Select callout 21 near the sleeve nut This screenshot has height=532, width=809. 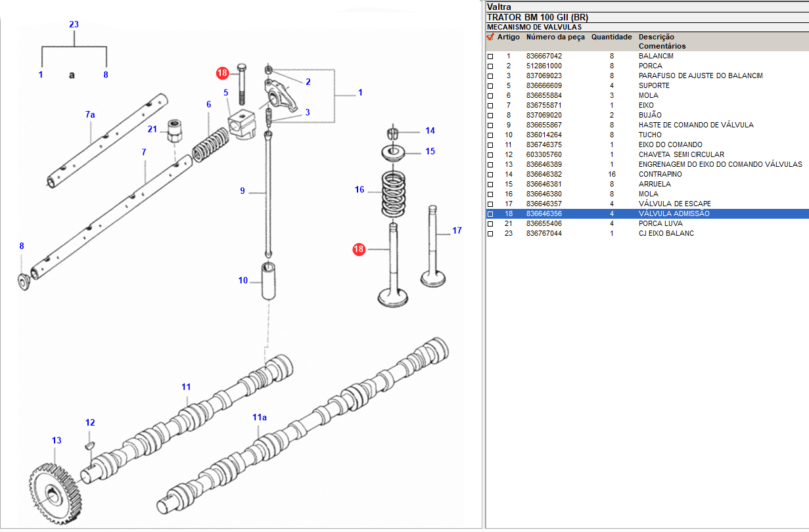[x=152, y=129]
